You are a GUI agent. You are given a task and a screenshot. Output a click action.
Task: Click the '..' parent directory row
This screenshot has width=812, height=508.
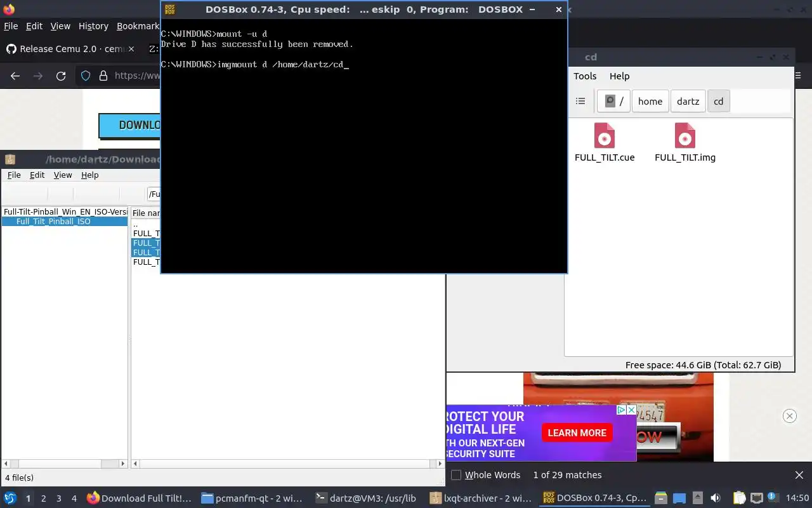(x=147, y=224)
